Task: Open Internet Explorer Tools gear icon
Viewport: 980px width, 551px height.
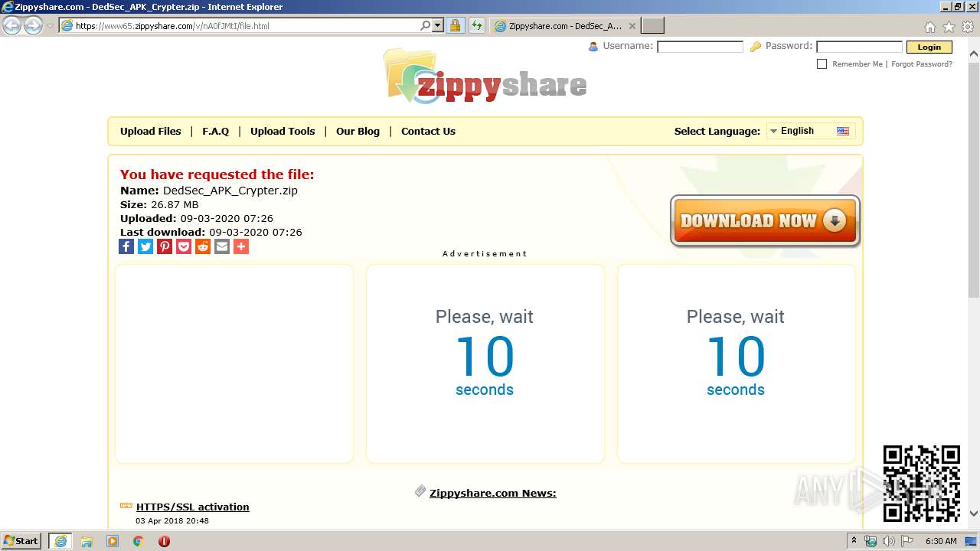Action: click(x=968, y=27)
